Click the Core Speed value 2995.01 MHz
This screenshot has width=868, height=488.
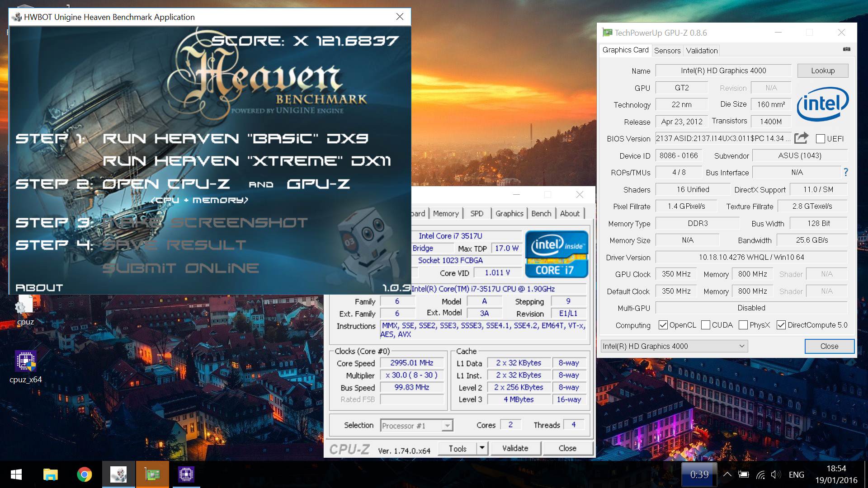(411, 363)
